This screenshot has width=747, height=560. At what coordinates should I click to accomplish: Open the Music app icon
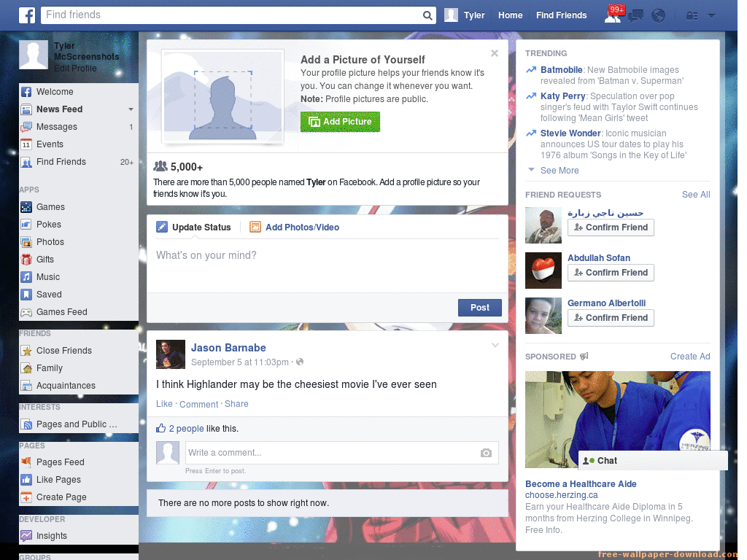point(26,277)
